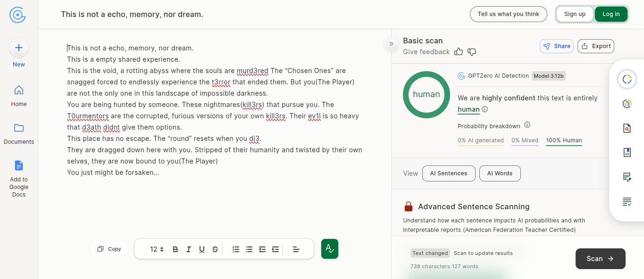This screenshot has height=279, width=644.
Task: Click the human probability donut chart
Action: pos(426,94)
